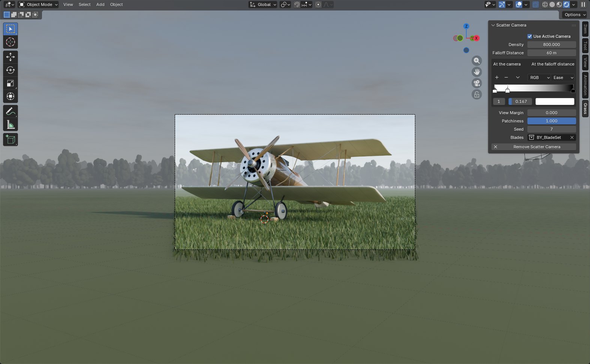The width and height of the screenshot is (590, 364).
Task: Click the pan view hand icon
Action: coord(477,72)
